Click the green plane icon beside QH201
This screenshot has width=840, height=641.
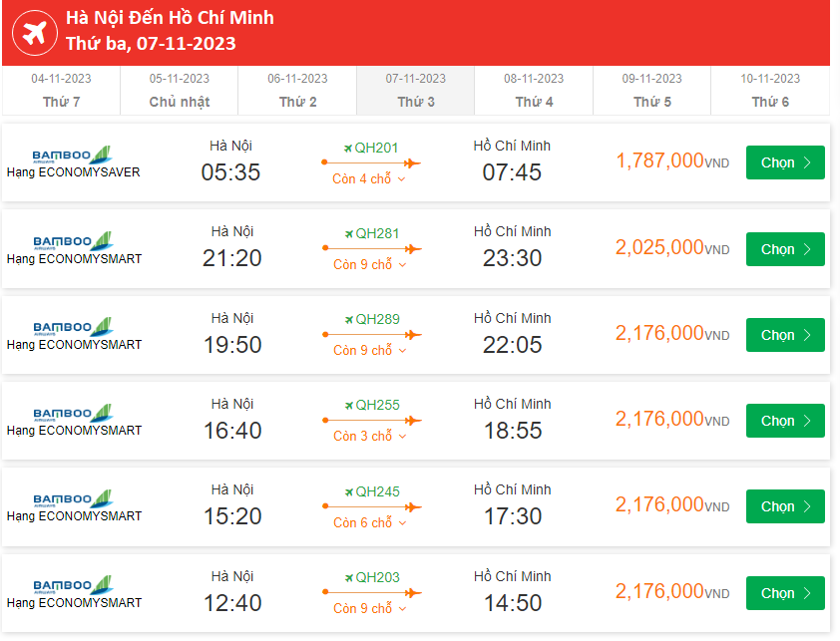348,148
